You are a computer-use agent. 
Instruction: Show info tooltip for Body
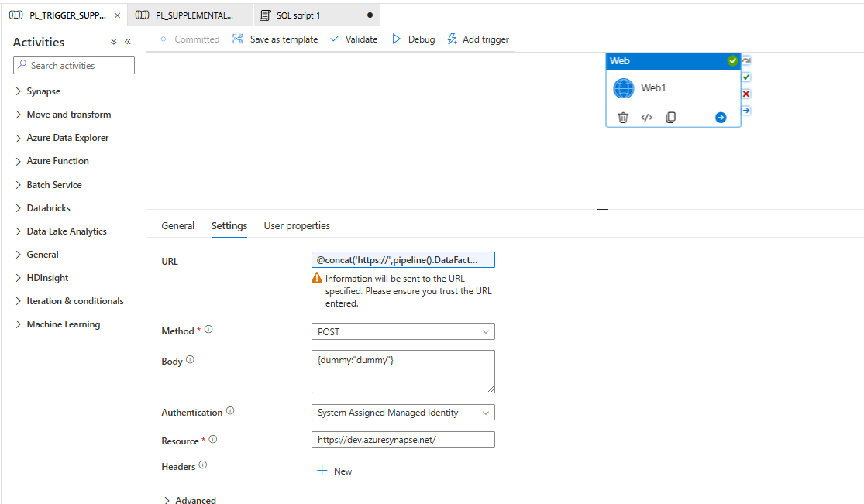pos(190,360)
